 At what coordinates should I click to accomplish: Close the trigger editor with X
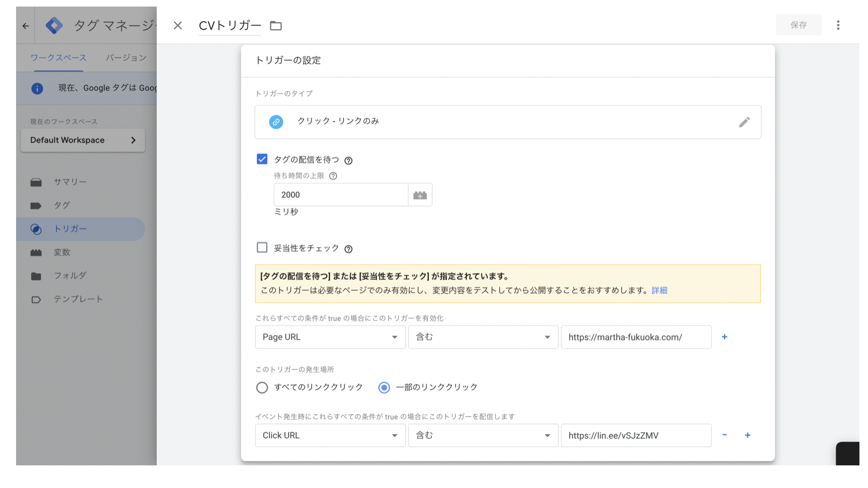pyautogui.click(x=177, y=26)
